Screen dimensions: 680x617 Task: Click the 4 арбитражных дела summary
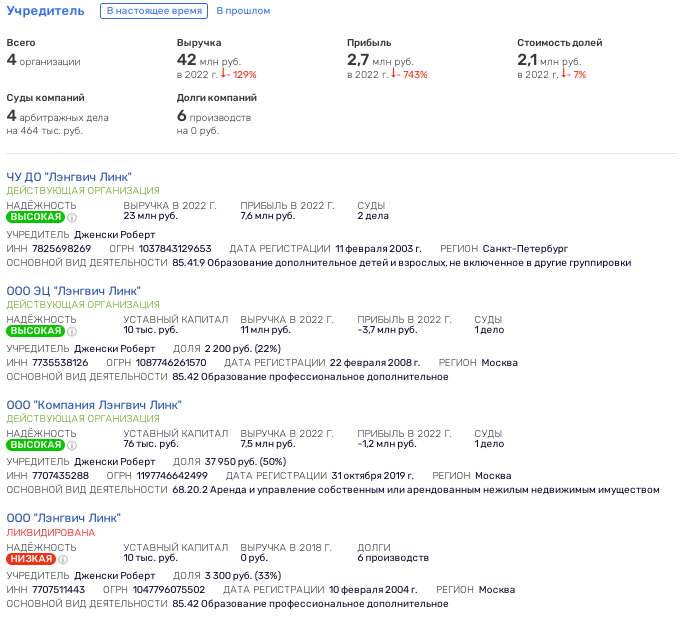tap(57, 116)
